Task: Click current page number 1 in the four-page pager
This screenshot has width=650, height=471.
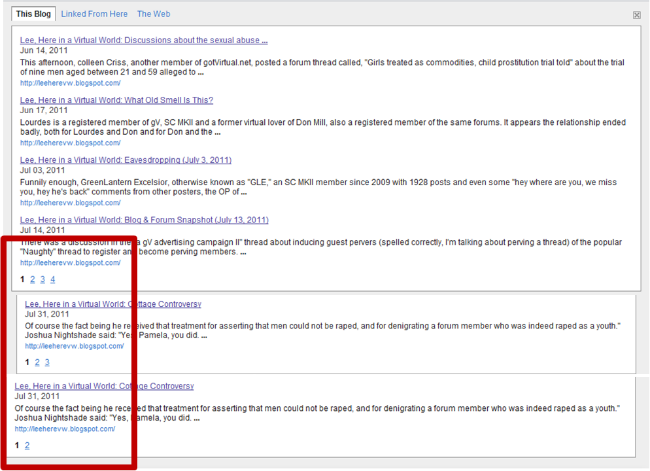Action: [x=22, y=279]
